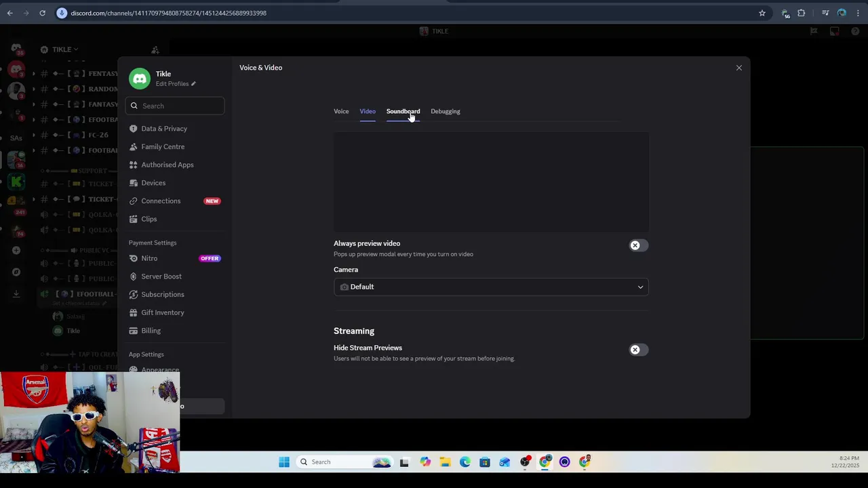This screenshot has height=488, width=868.
Task: Click the Nitro icon in sidebar
Action: click(x=134, y=258)
